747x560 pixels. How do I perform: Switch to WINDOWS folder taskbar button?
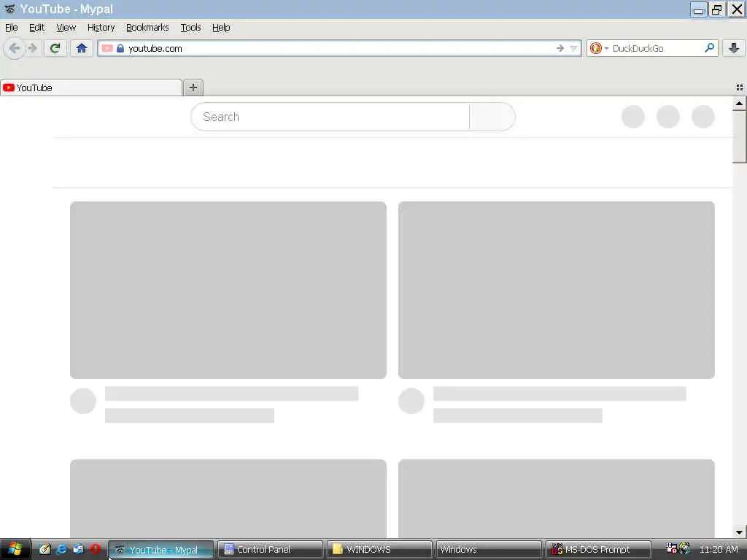click(x=379, y=550)
